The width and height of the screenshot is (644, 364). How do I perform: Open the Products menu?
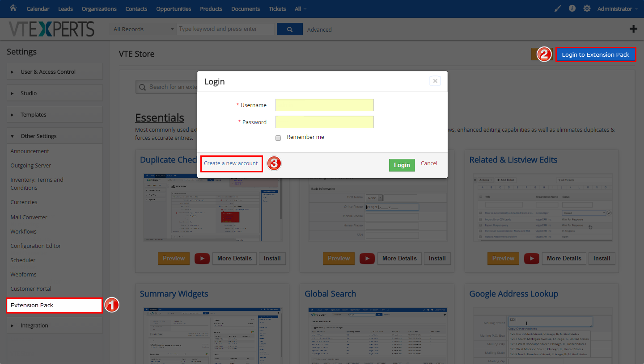click(x=211, y=8)
